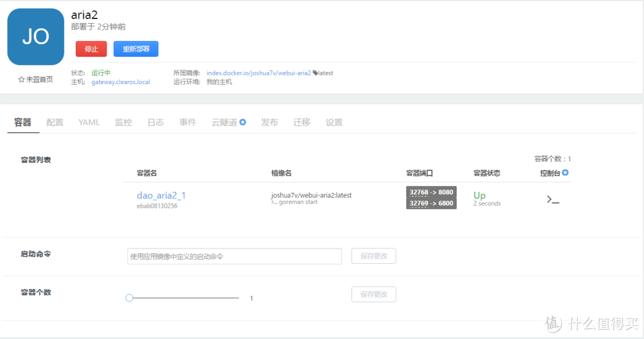Open the dao_aria2_1 container link
The height and width of the screenshot is (339, 644).
(161, 195)
